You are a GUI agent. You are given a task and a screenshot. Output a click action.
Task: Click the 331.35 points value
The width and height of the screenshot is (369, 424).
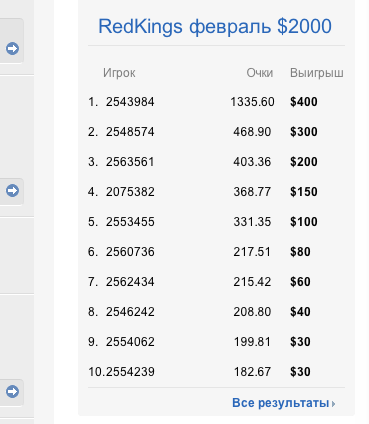point(252,222)
